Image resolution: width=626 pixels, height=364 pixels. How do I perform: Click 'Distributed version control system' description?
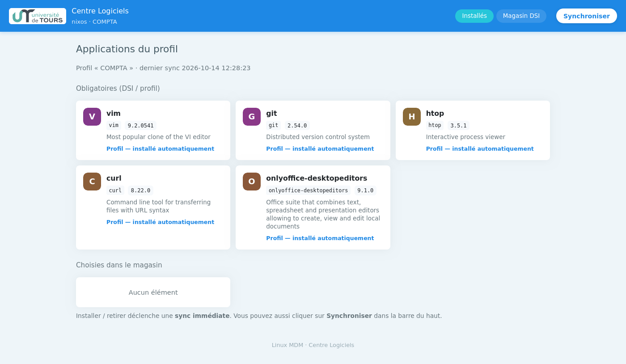(318, 137)
